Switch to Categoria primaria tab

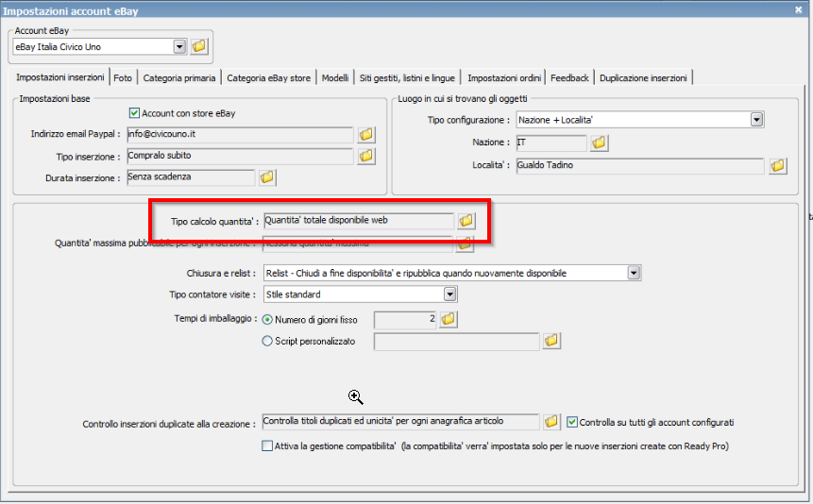(x=179, y=77)
